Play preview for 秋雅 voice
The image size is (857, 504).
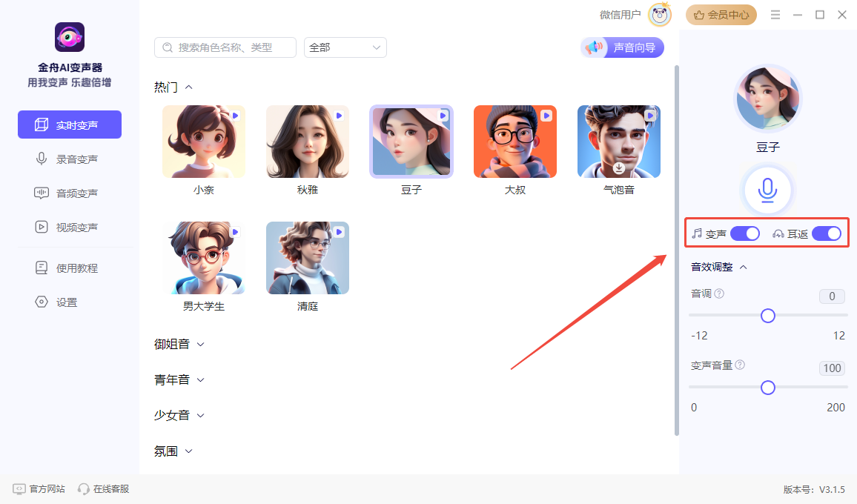[339, 116]
